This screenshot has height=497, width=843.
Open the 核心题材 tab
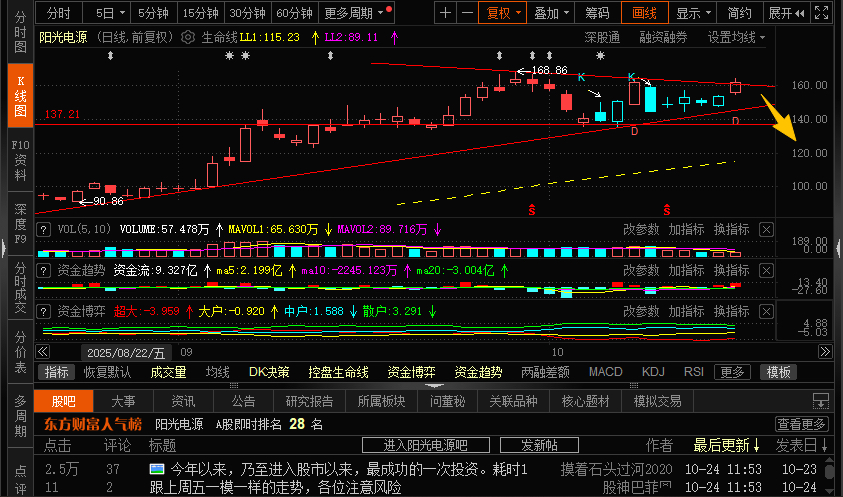tap(585, 401)
